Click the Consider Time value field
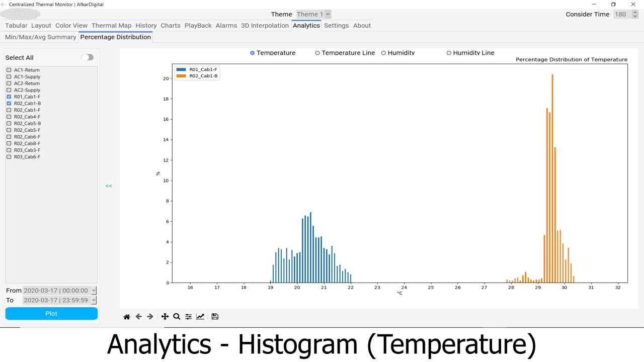The height and width of the screenshot is (362, 644). pos(621,14)
